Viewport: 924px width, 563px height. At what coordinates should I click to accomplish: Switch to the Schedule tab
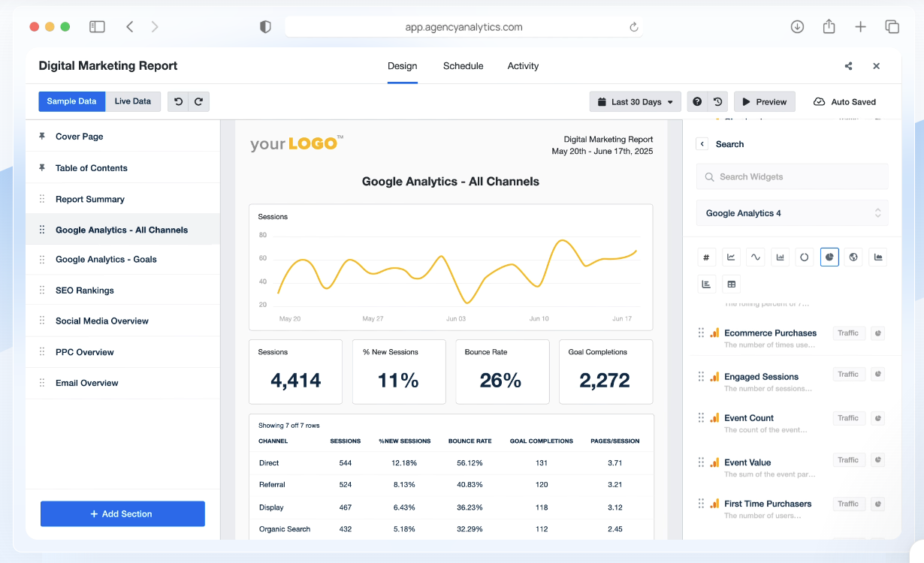[463, 66]
